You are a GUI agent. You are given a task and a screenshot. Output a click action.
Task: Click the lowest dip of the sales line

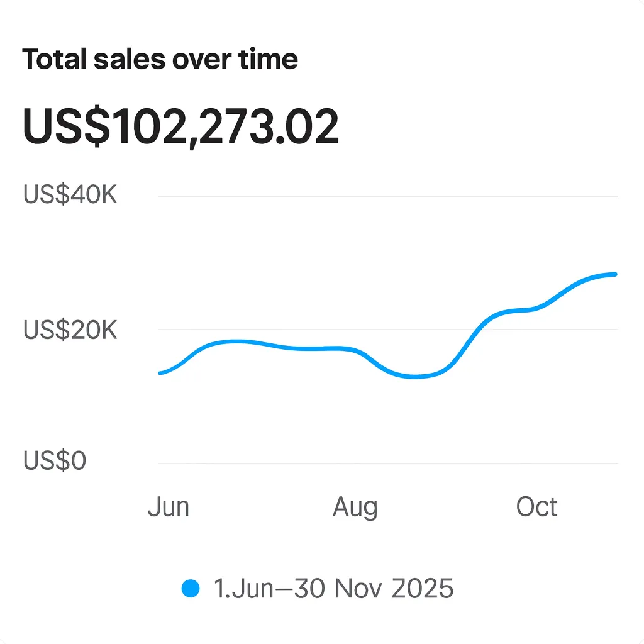[x=415, y=377]
